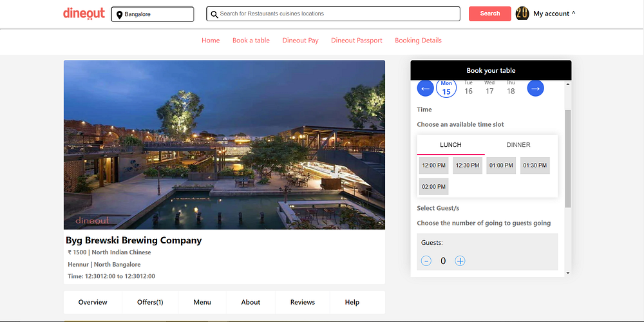Click the Book your table header

491,70
